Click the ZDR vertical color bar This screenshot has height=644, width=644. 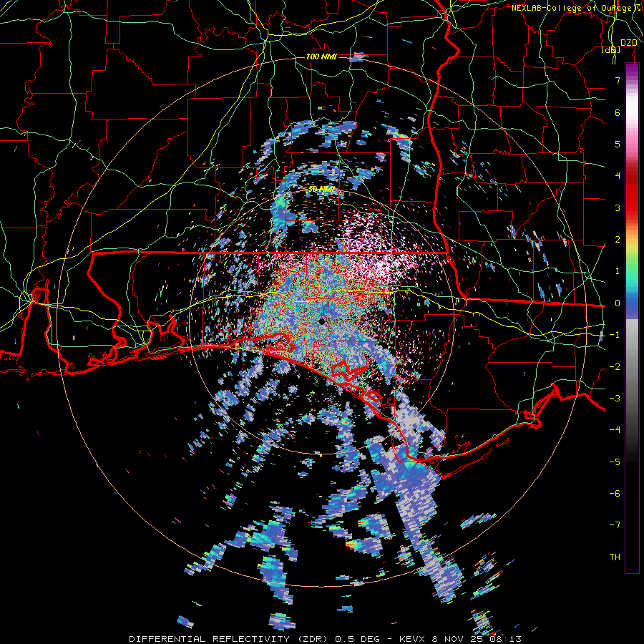tap(632, 318)
